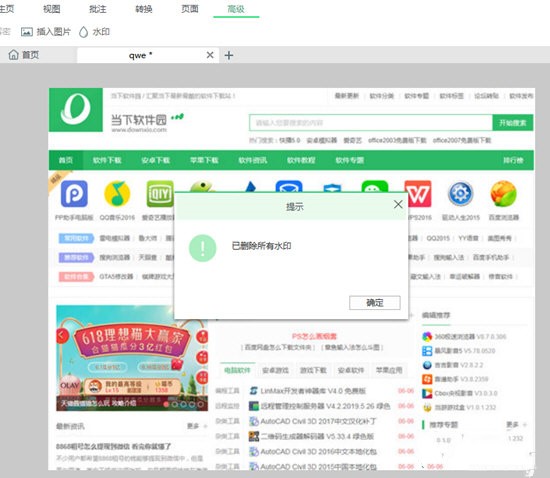Click the PP助手 app icon
This screenshot has height=478, width=550.
[x=74, y=194]
